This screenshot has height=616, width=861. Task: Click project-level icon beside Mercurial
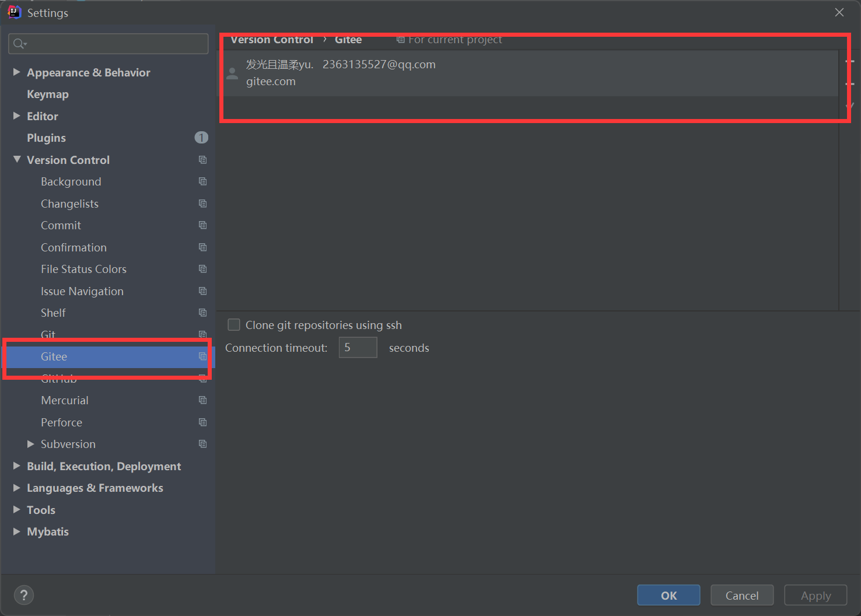[202, 400]
